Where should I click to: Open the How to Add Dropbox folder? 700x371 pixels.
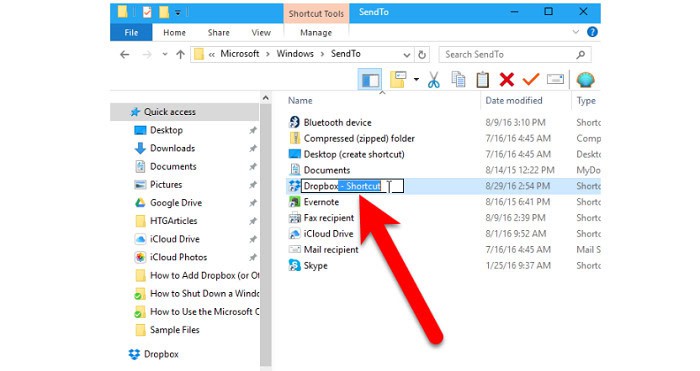(x=204, y=275)
